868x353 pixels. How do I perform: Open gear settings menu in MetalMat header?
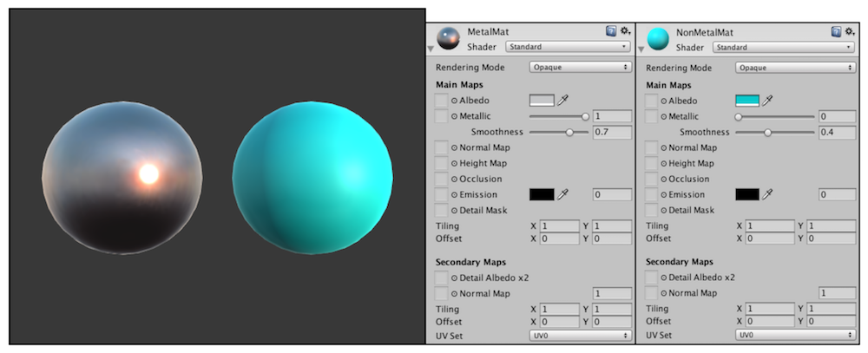tap(625, 31)
